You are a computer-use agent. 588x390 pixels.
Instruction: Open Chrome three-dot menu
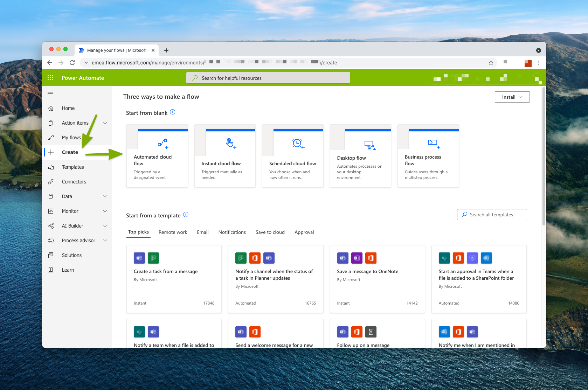pyautogui.click(x=539, y=63)
